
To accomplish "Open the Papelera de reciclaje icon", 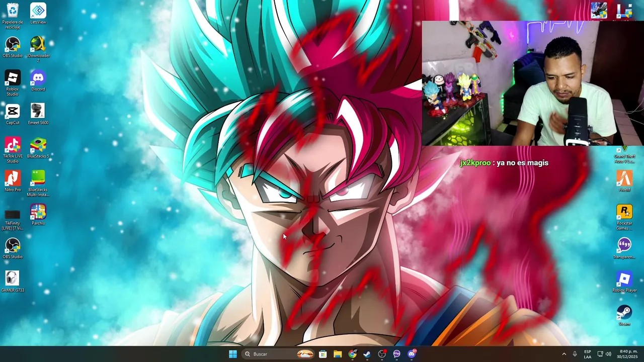I will click(x=13, y=16).
